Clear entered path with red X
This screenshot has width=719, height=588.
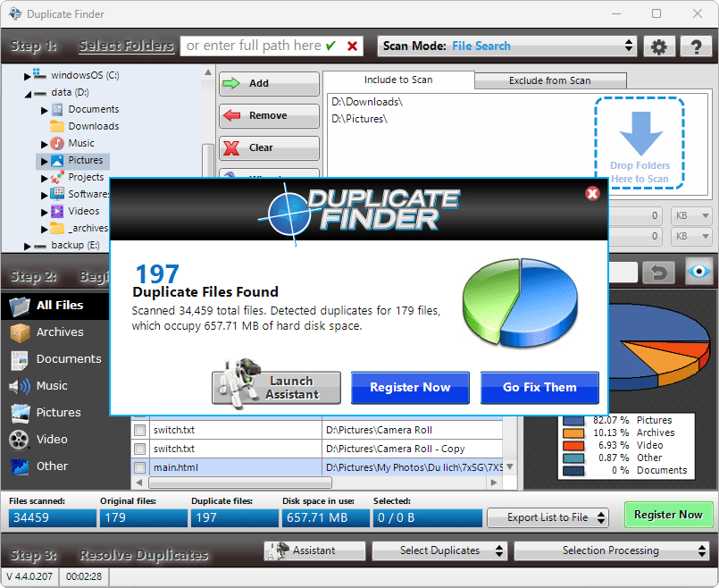(x=352, y=46)
